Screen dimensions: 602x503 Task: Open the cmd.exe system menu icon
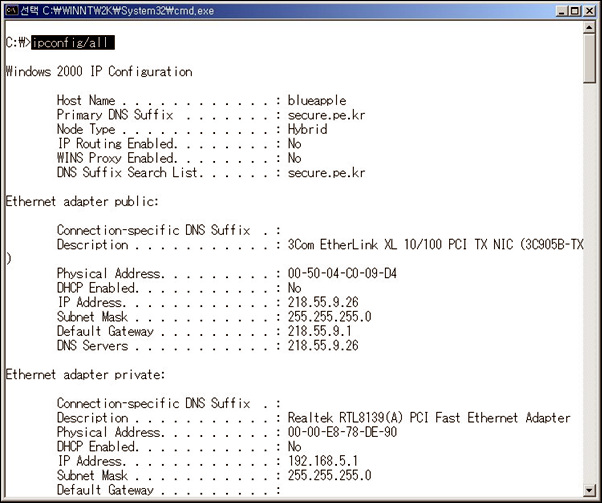tap(12, 10)
